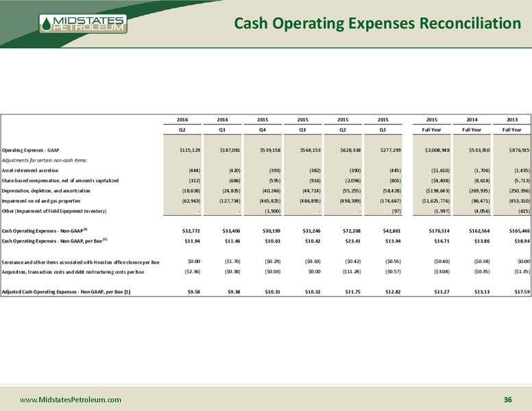Click severance per Boe value ($1.70)
Screen dimensions: 532x411
coord(232,261)
